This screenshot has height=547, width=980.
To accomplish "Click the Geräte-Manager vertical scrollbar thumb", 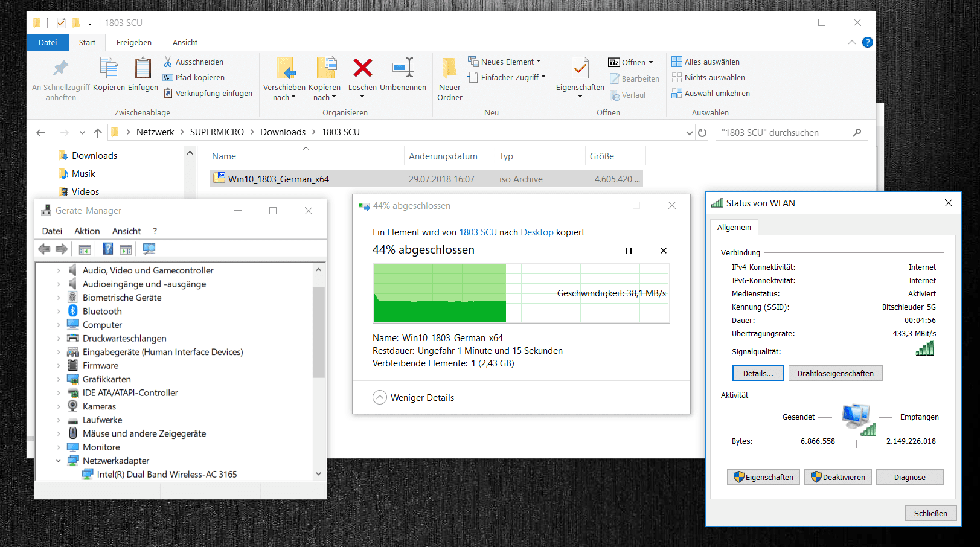I will (x=319, y=332).
